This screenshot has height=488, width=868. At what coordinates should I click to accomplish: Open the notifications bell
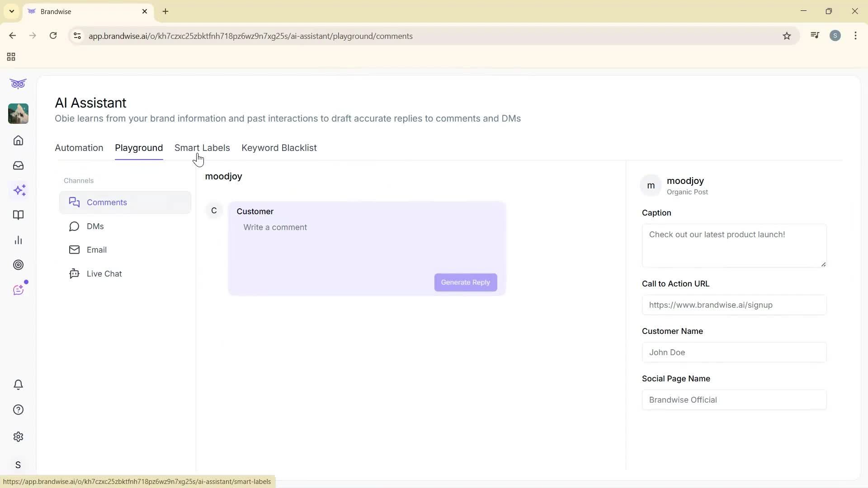(x=18, y=385)
